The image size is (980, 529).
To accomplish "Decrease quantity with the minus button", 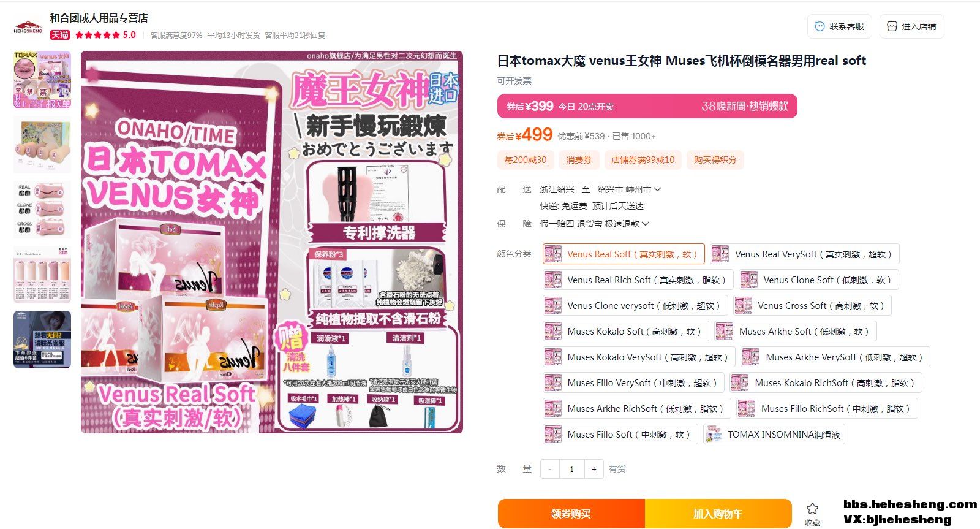I will click(x=550, y=469).
